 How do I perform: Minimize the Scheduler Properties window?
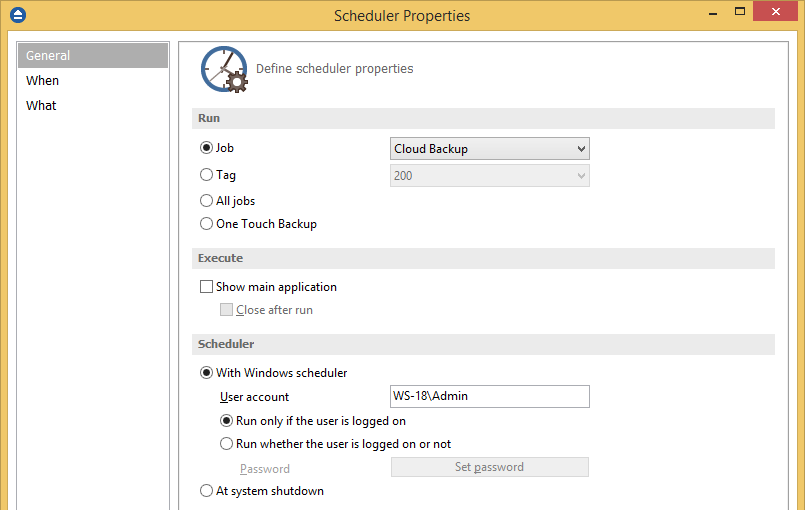(x=710, y=13)
